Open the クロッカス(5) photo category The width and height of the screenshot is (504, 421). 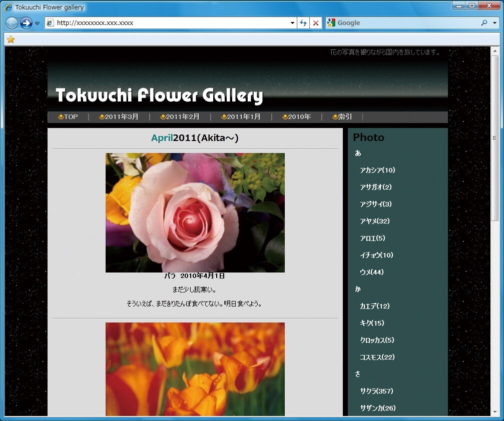[x=377, y=340]
